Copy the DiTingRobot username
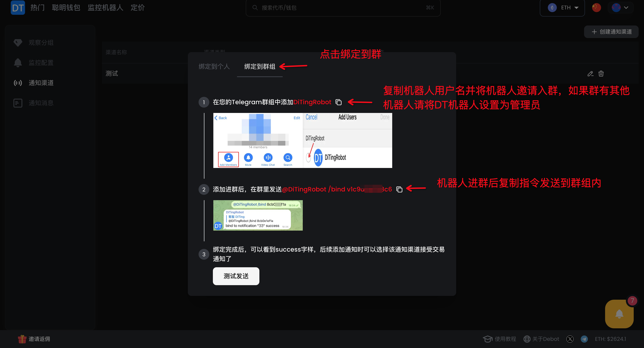The width and height of the screenshot is (644, 348). (339, 102)
